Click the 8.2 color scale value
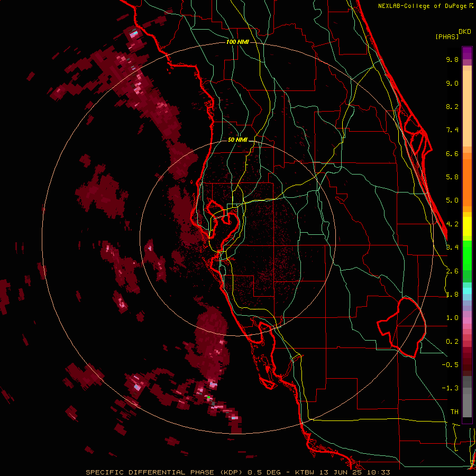Image resolution: width=476 pixels, height=476 pixels. [452, 106]
